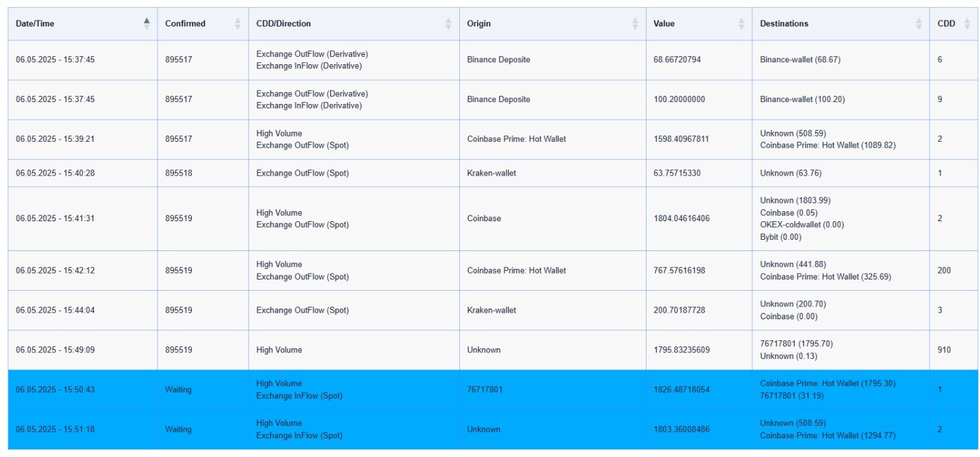Image resolution: width=980 pixels, height=457 pixels.
Task: Select value 1804.04616406
Action: 682,219
